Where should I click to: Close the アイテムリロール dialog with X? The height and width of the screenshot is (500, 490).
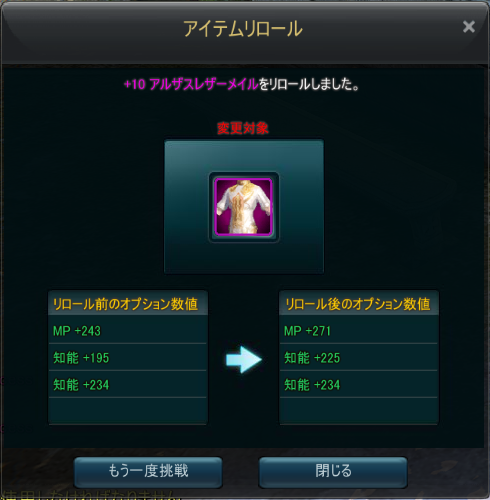coord(469,27)
